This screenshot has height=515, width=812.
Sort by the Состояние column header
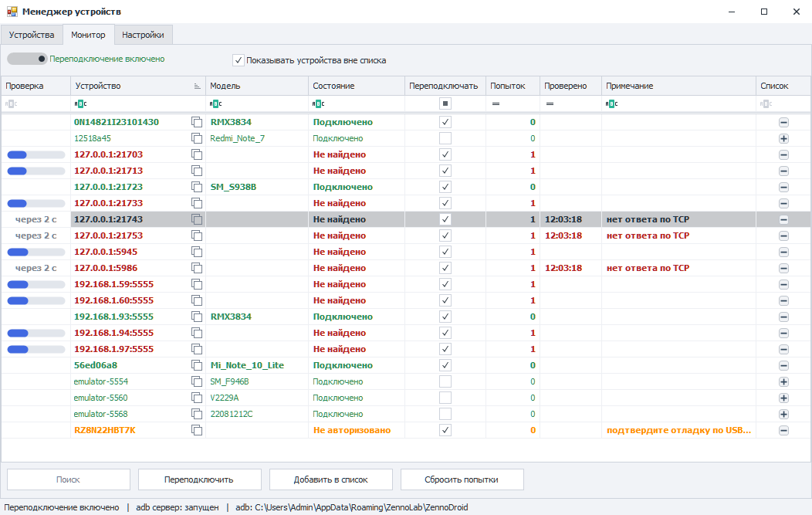[x=357, y=86]
